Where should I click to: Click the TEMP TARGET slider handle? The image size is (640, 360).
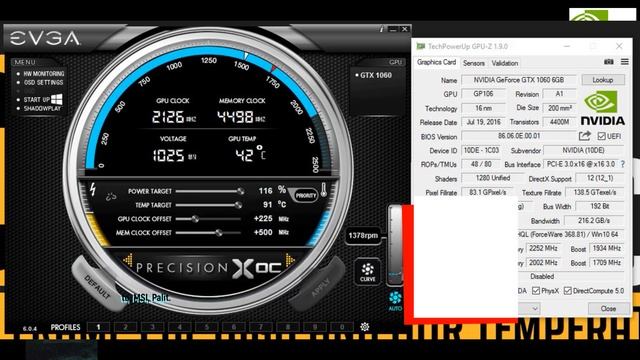click(x=238, y=205)
